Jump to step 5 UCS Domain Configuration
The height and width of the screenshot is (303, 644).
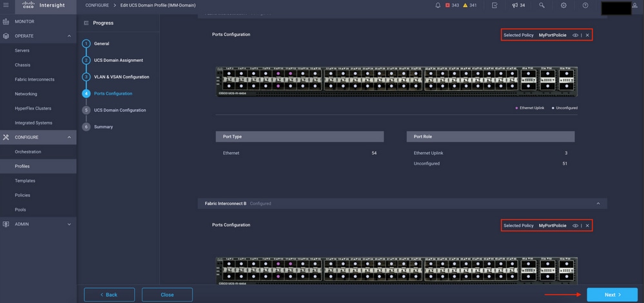(113, 110)
